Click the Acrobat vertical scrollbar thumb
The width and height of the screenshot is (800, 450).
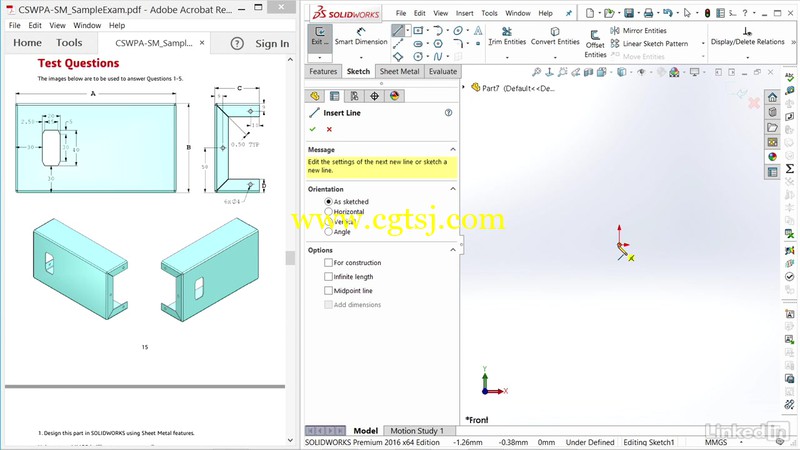point(290,258)
